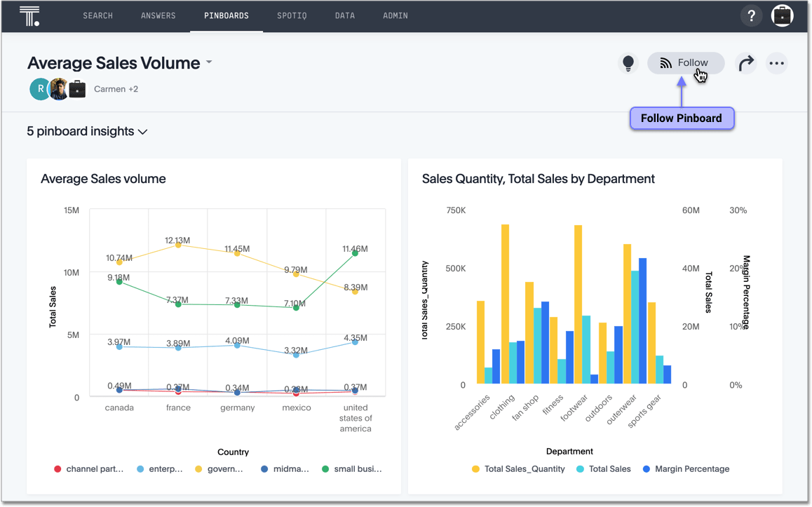This screenshot has height=507, width=812.
Task: Click the Carmen +2 collaborators text
Action: [x=116, y=89]
